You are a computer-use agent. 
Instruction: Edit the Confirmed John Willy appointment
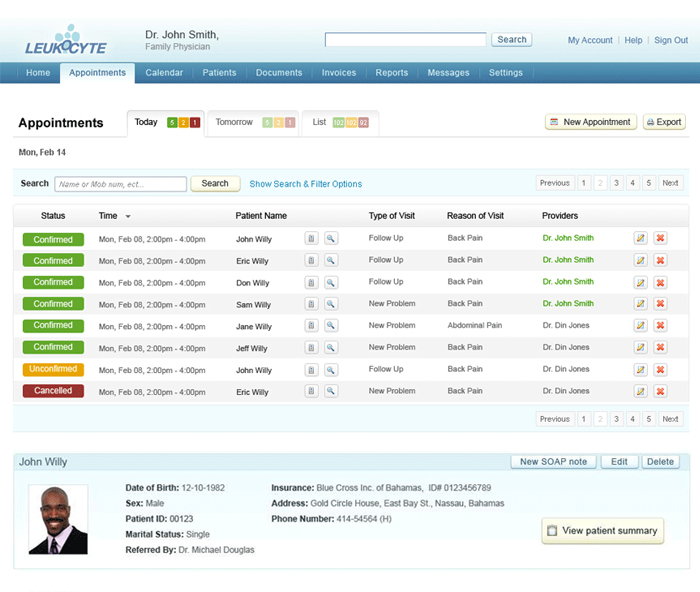point(641,238)
